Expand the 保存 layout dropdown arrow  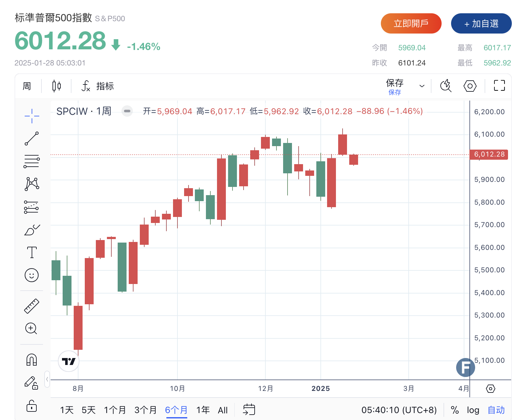point(422,86)
